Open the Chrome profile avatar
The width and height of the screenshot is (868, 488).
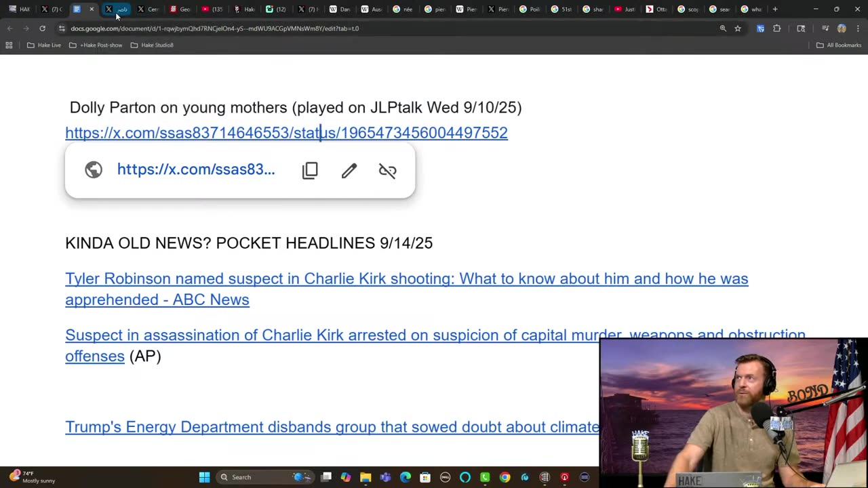(842, 28)
